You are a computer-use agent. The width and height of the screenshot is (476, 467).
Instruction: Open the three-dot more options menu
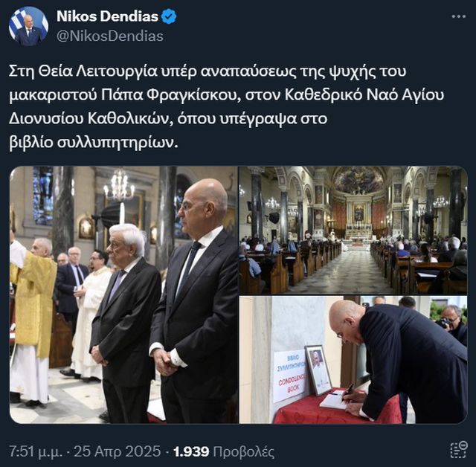coord(458,16)
